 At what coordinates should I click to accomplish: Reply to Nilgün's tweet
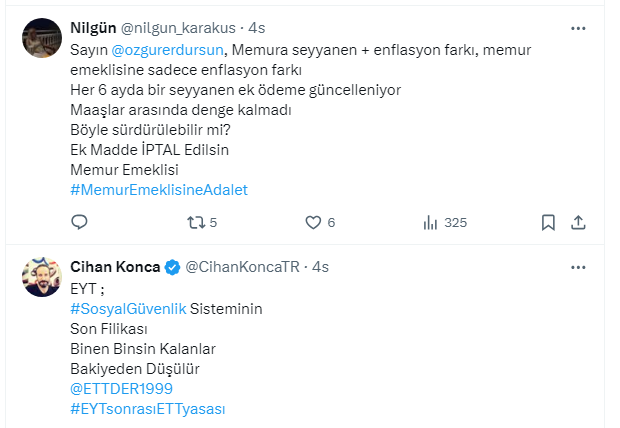(80, 222)
